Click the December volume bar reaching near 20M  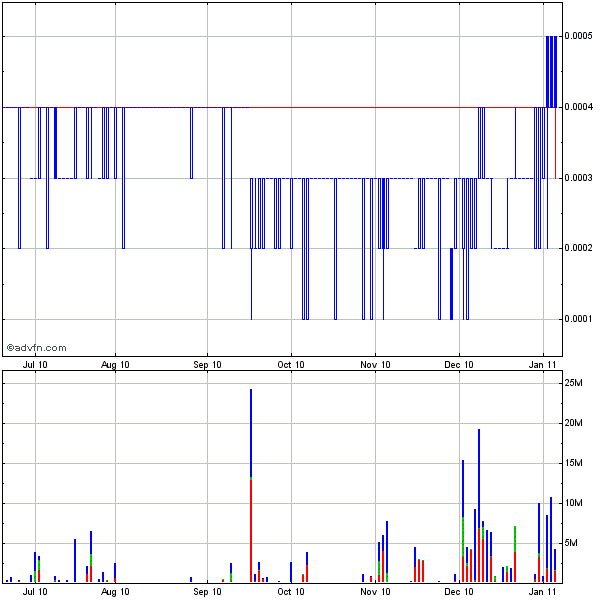point(479,506)
